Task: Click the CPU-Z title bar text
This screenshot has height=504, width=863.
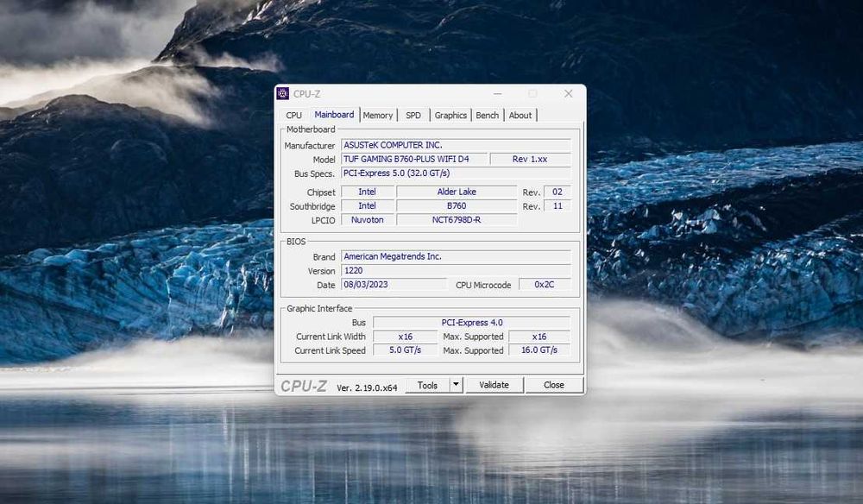Action: click(x=306, y=93)
